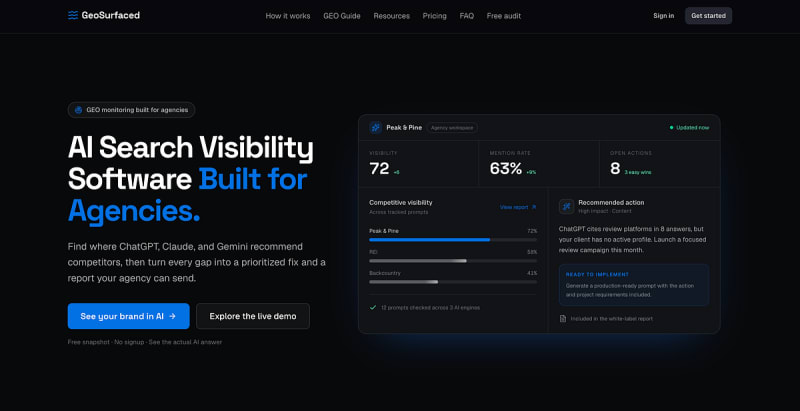The image size is (800, 411).
Task: Click the Peak & Pine workspace icon
Action: (376, 127)
